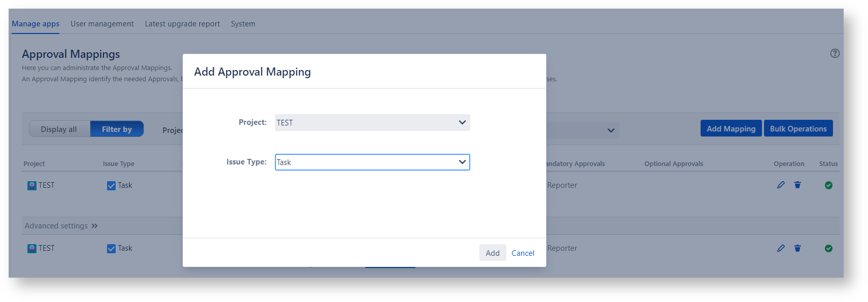Click the first row's Task type icon

tap(111, 186)
